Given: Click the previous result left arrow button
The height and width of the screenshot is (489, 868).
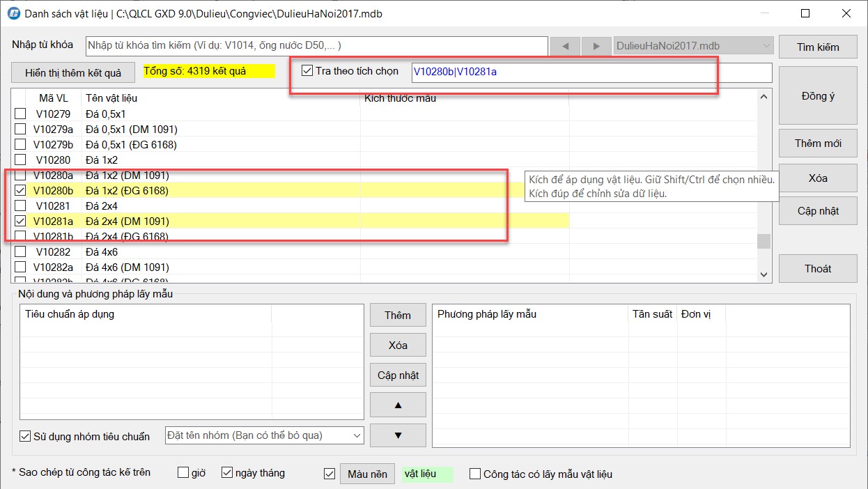Looking at the screenshot, I should click(x=565, y=46).
